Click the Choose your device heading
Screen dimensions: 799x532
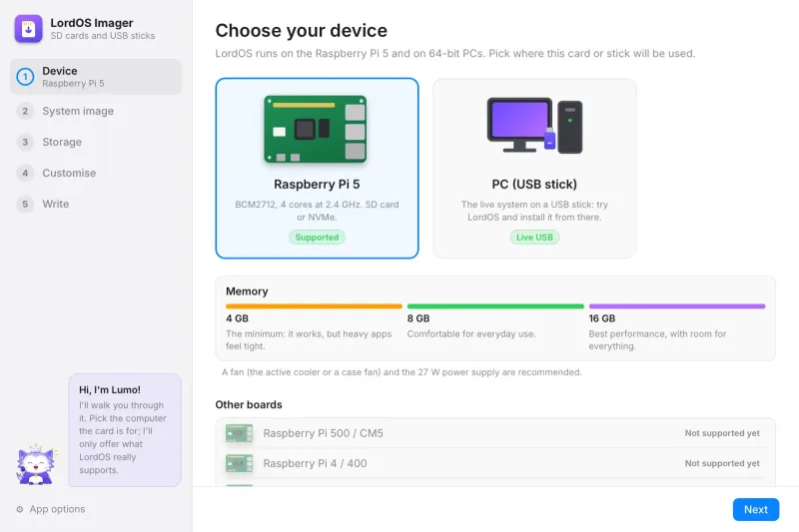click(x=302, y=31)
